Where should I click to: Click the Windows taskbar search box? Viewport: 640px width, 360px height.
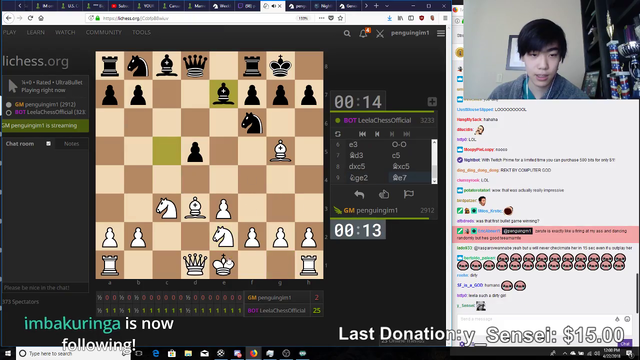pyautogui.click(x=73, y=353)
